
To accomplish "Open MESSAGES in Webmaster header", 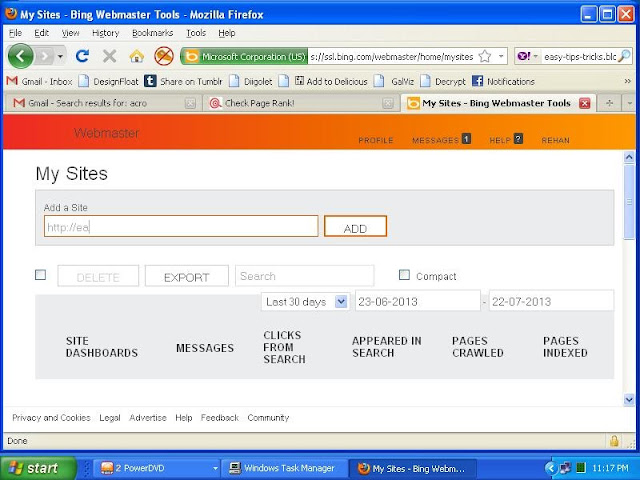I will (x=441, y=140).
